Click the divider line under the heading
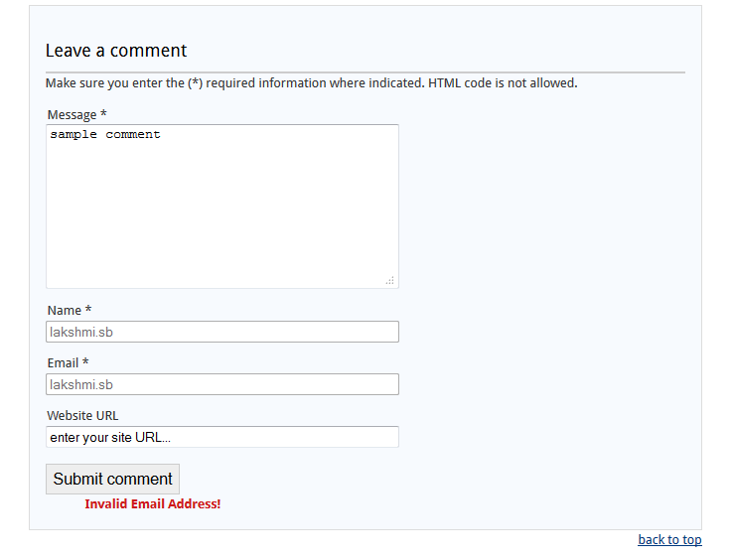 (366, 72)
